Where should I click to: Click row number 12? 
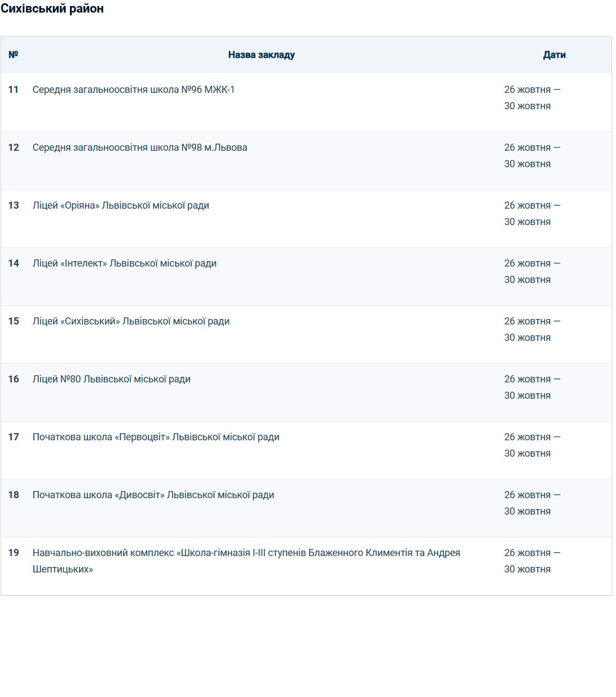point(14,147)
